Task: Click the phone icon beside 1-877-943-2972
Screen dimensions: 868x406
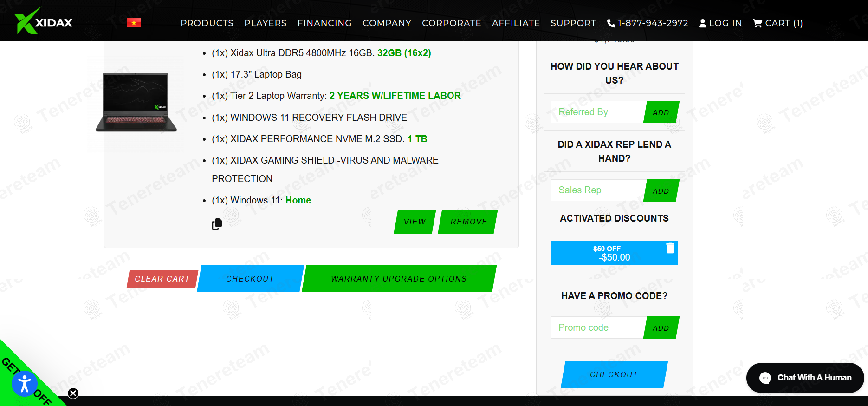Action: [611, 23]
